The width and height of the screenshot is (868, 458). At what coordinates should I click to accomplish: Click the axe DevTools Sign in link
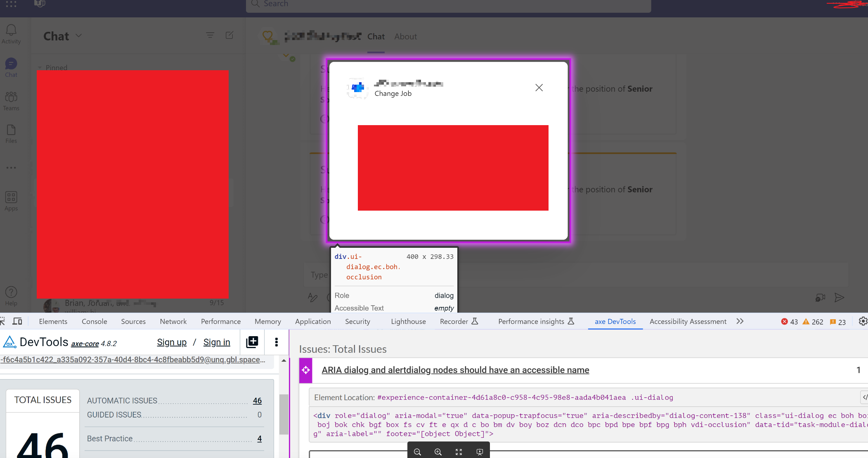click(216, 342)
